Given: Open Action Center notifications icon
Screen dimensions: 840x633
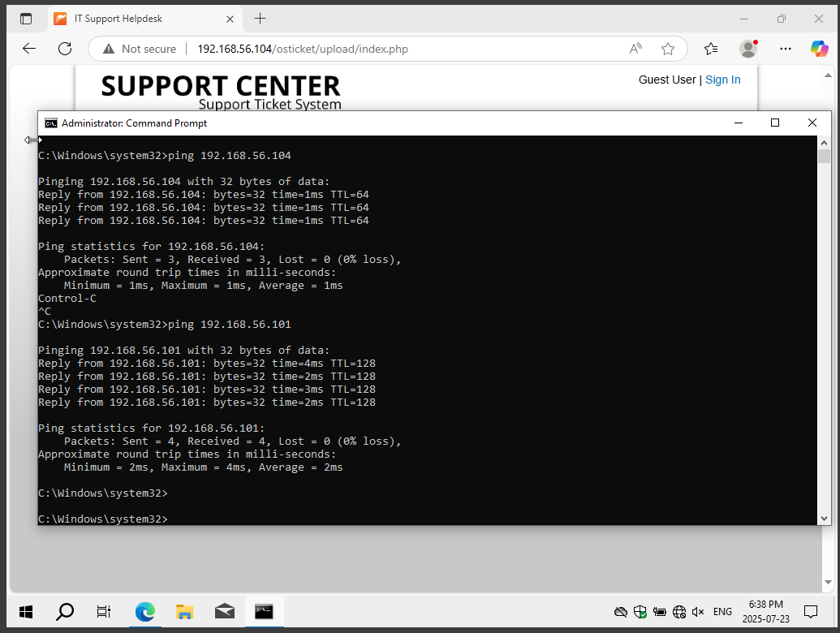Looking at the screenshot, I should (811, 612).
